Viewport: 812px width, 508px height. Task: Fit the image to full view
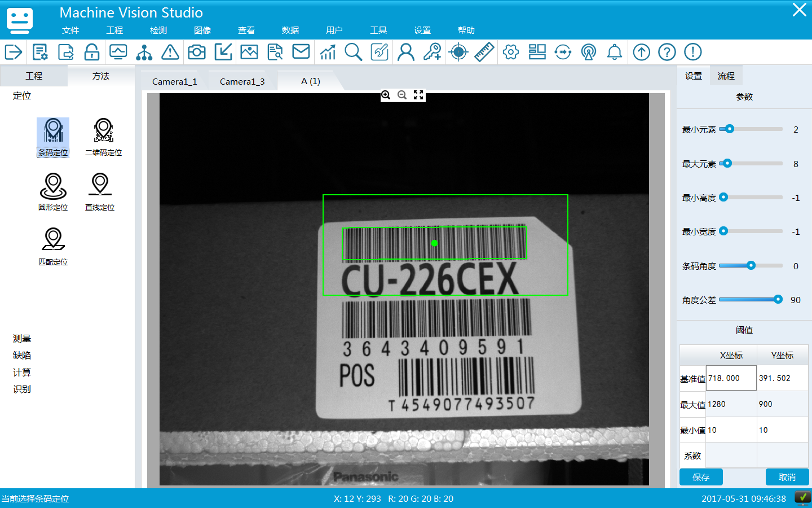point(418,95)
